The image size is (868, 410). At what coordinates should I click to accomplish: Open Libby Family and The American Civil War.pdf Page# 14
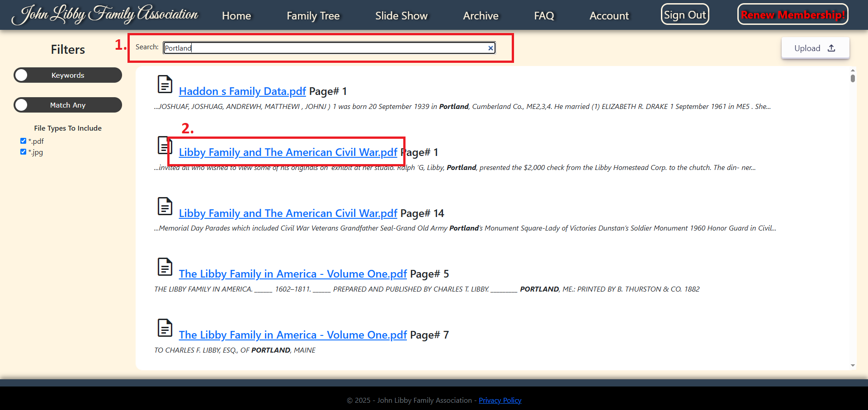(x=288, y=213)
